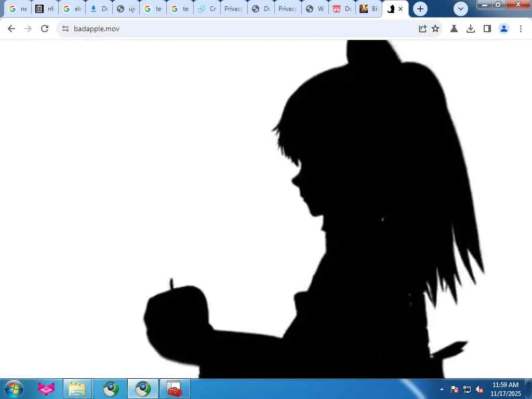
Task: Share this page icon
Action: click(422, 29)
